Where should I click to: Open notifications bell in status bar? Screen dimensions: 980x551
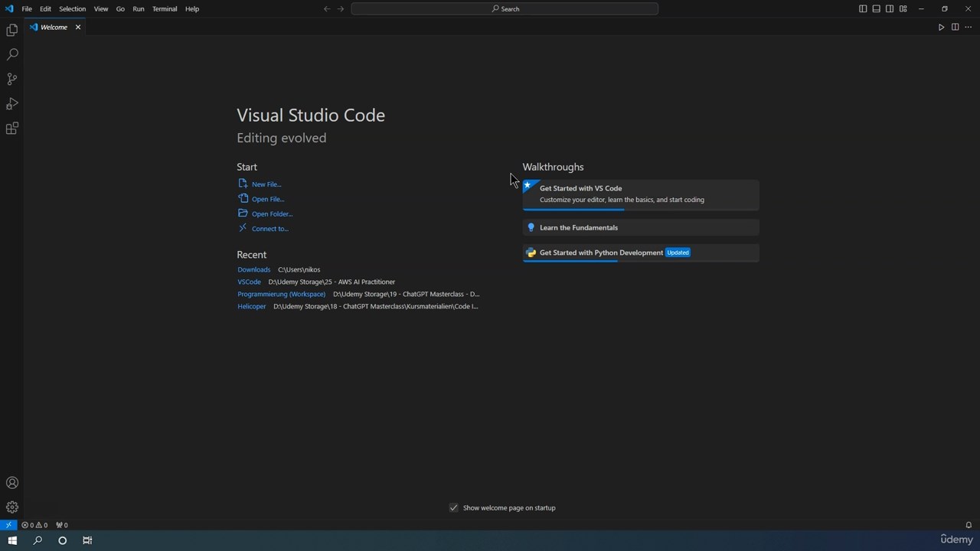coord(969,525)
